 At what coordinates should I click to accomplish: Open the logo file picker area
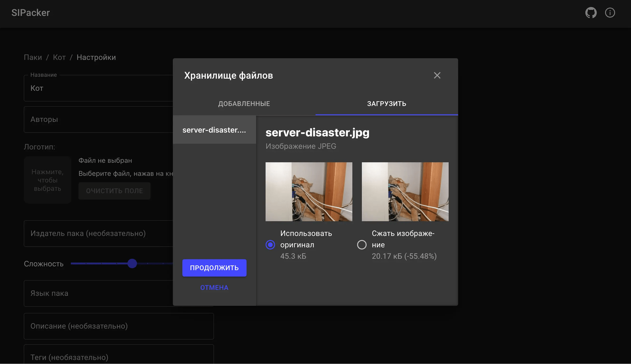(x=47, y=180)
